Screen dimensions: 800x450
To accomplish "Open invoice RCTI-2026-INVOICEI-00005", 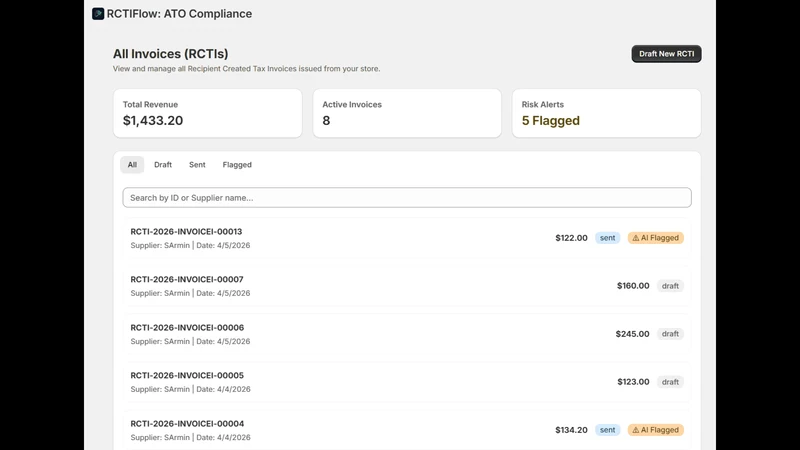I will (407, 382).
